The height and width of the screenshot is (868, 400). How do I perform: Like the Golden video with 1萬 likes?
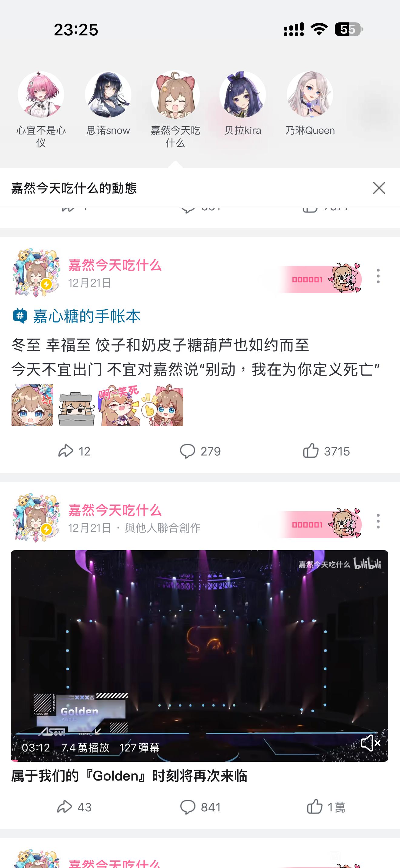(326, 807)
